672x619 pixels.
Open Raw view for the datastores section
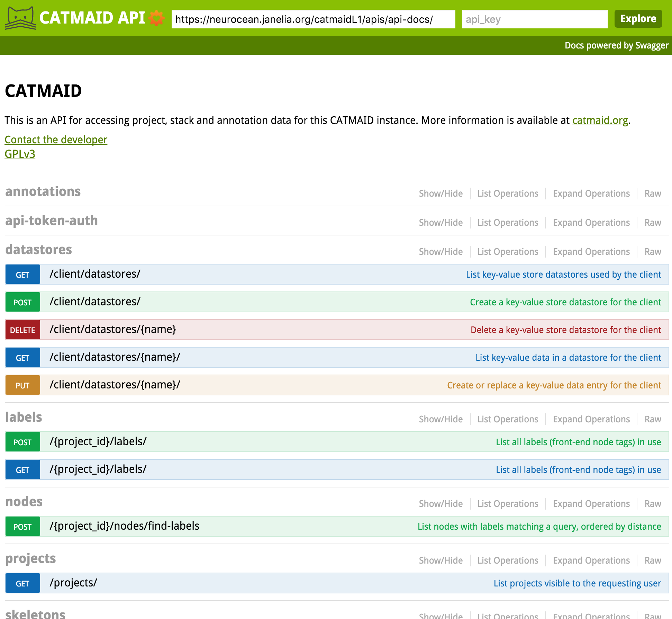(x=653, y=252)
